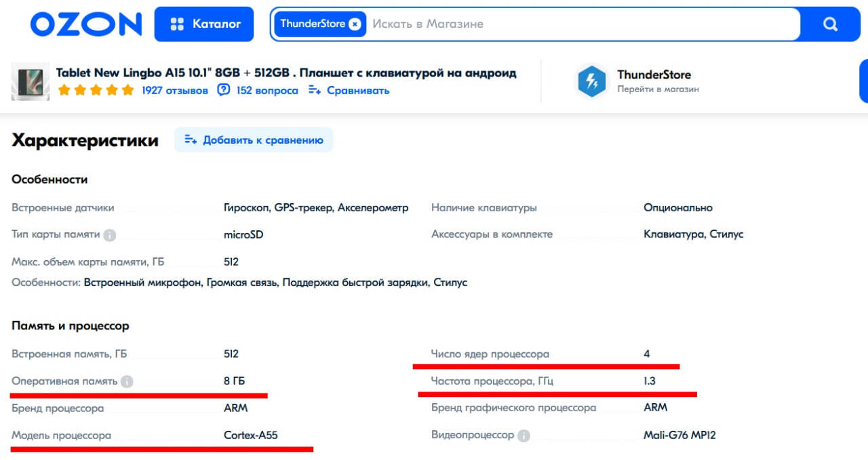Click Число ядер процессора label
The width and height of the screenshot is (868, 460).
pyautogui.click(x=490, y=354)
